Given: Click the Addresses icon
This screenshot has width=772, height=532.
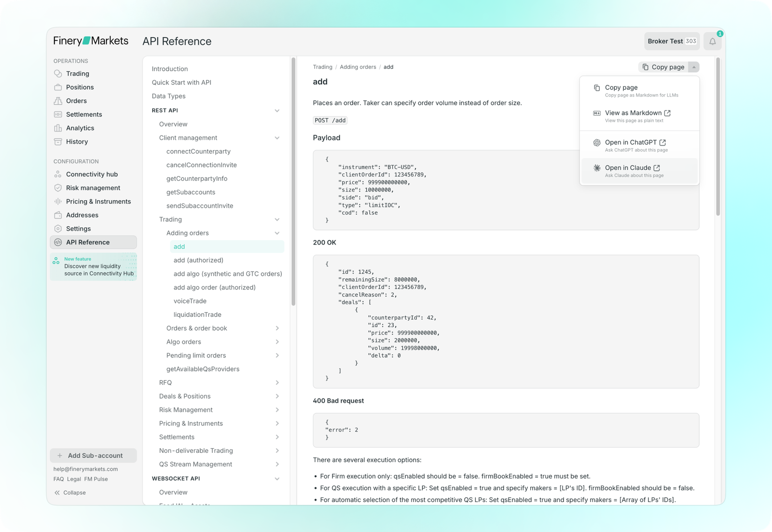Looking at the screenshot, I should [x=58, y=215].
